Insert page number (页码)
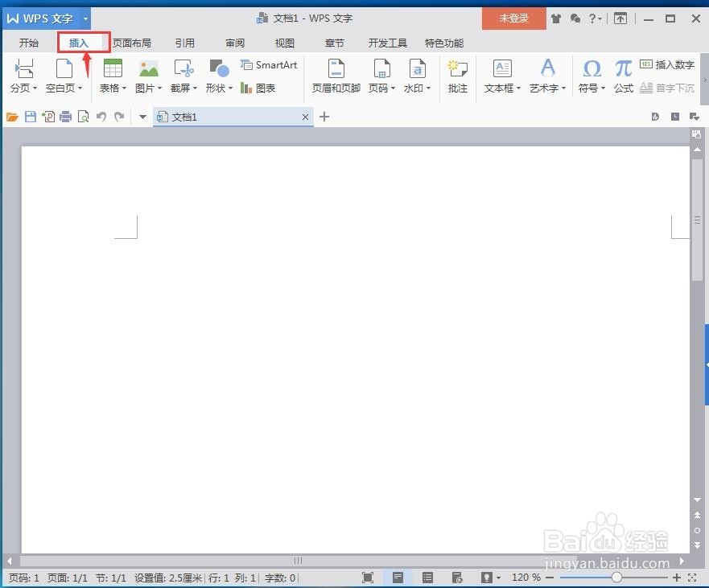Viewport: 709px width, 588px height. pos(381,76)
